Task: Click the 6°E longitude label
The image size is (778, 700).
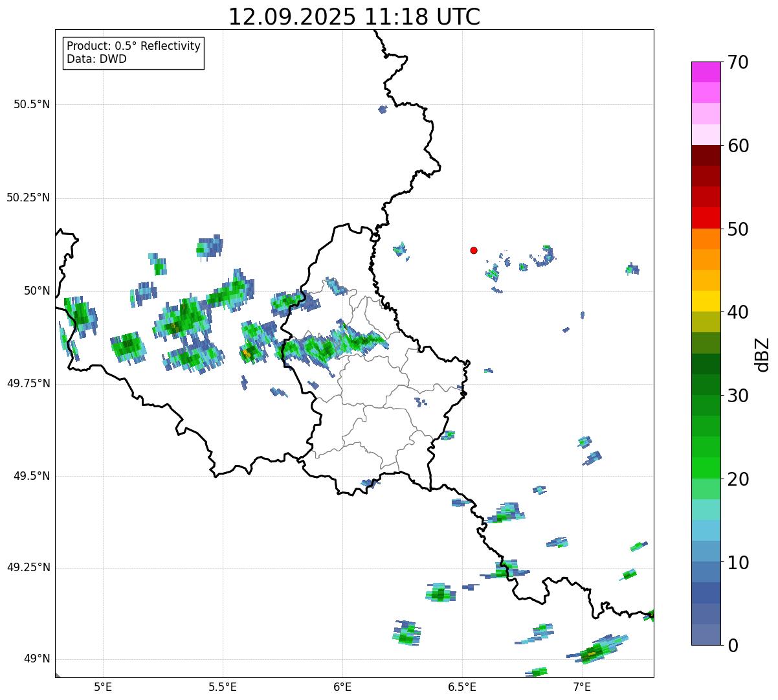Action: [x=342, y=687]
